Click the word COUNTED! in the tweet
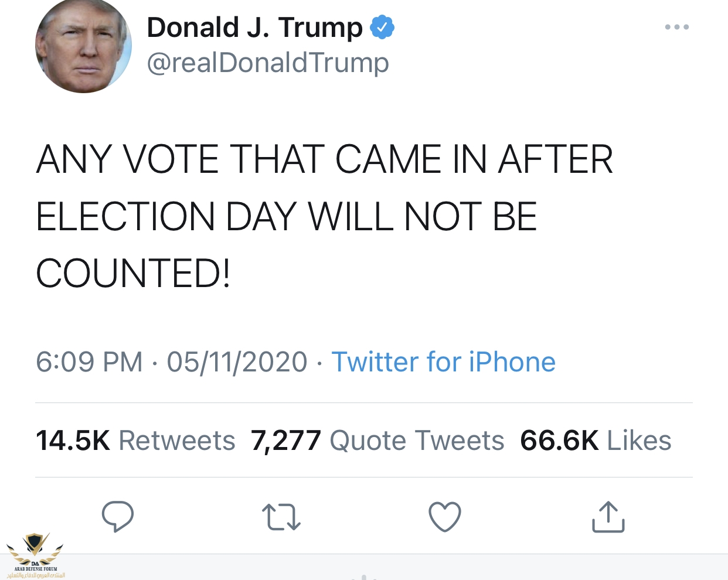This screenshot has width=728, height=580. (x=134, y=274)
